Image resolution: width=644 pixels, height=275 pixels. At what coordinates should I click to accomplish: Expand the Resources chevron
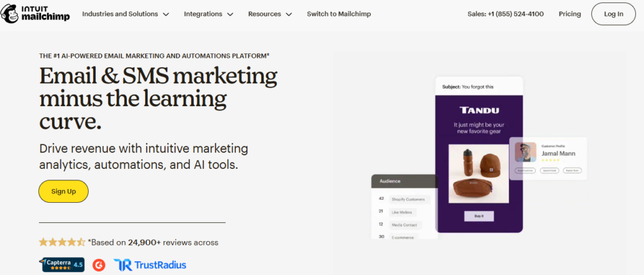coord(289,14)
